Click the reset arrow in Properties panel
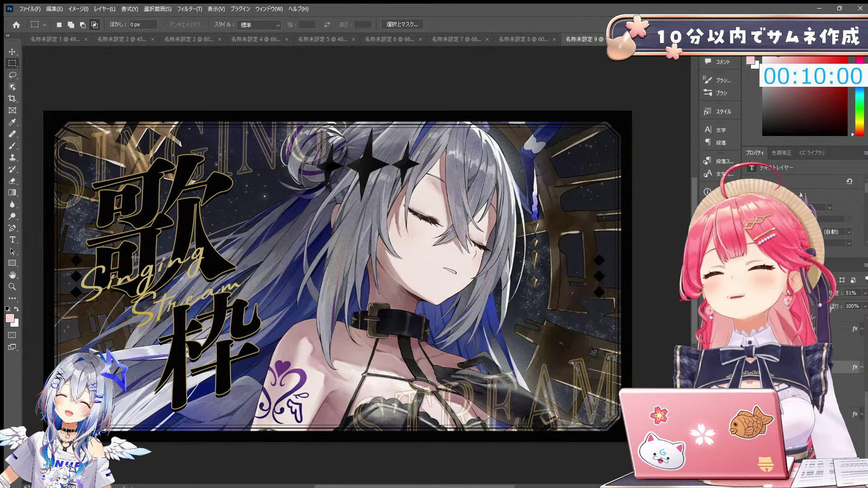Screen dimensions: 868x488 coord(849,181)
